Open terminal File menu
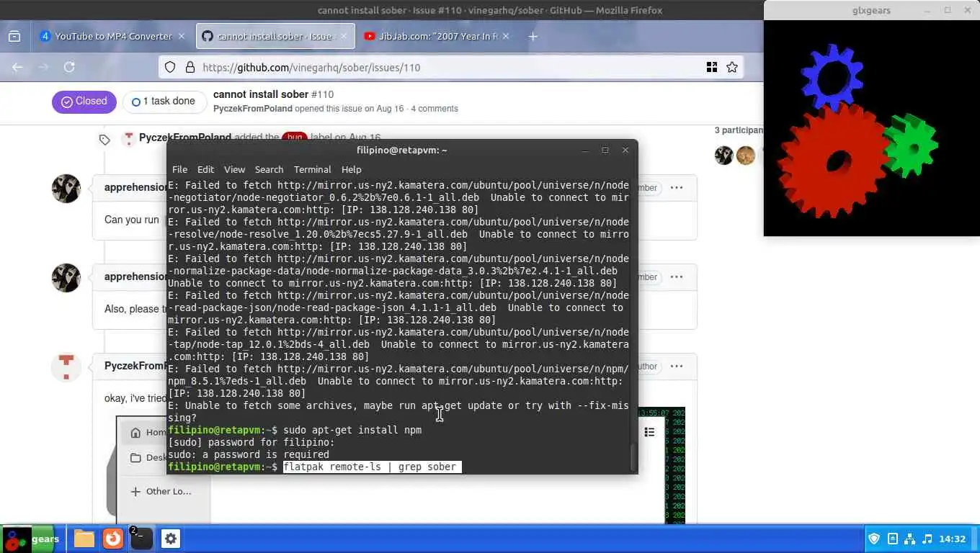Viewport: 980px width, 553px height. [x=179, y=169]
